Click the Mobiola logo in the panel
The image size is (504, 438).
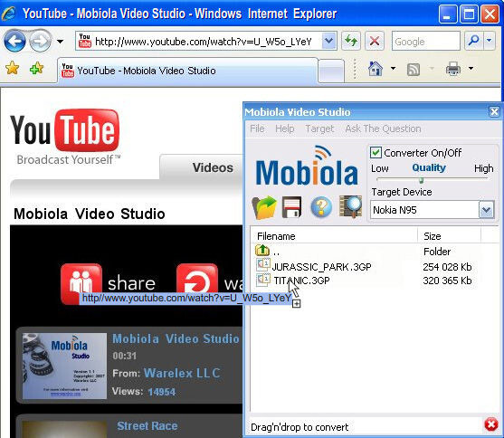307,167
